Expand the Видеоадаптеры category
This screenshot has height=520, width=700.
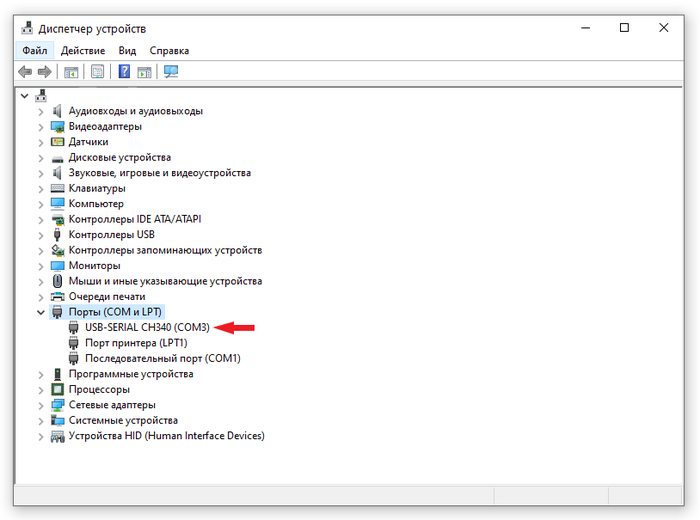pos(41,127)
